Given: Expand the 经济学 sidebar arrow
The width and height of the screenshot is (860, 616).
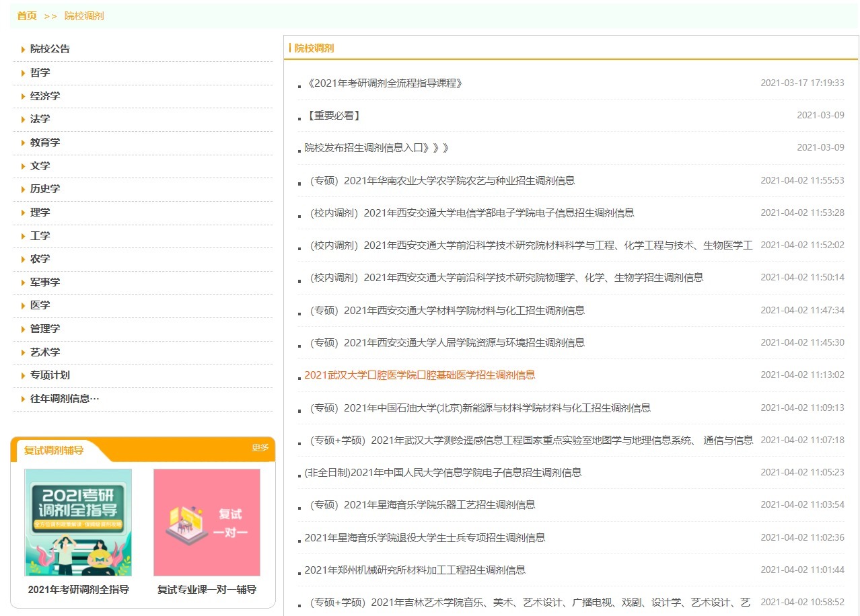Looking at the screenshot, I should (23, 95).
